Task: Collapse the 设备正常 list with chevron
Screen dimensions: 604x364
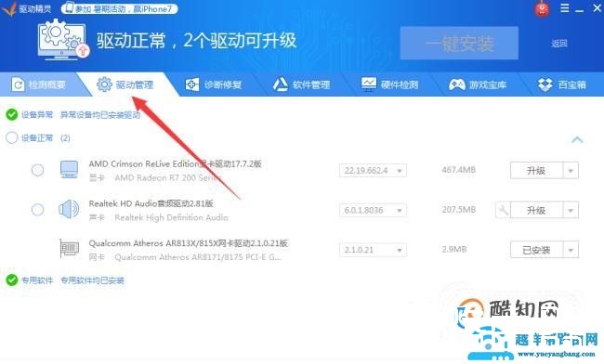Action: coord(577,139)
